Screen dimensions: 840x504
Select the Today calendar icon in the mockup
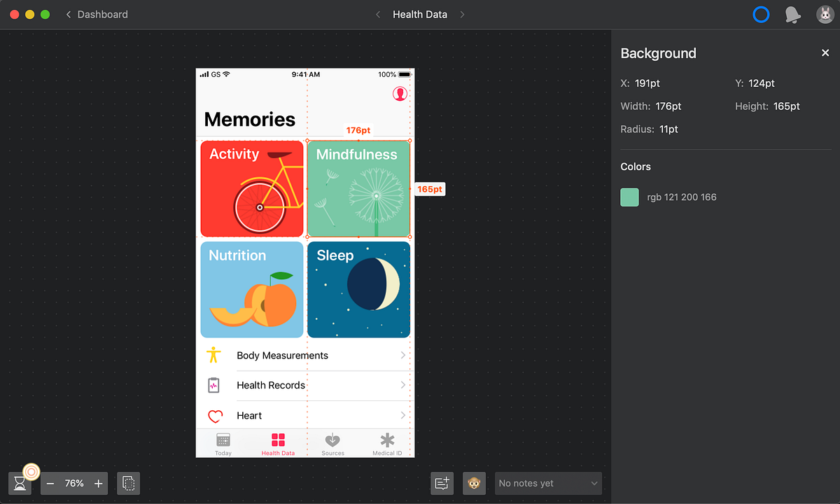pyautogui.click(x=223, y=441)
